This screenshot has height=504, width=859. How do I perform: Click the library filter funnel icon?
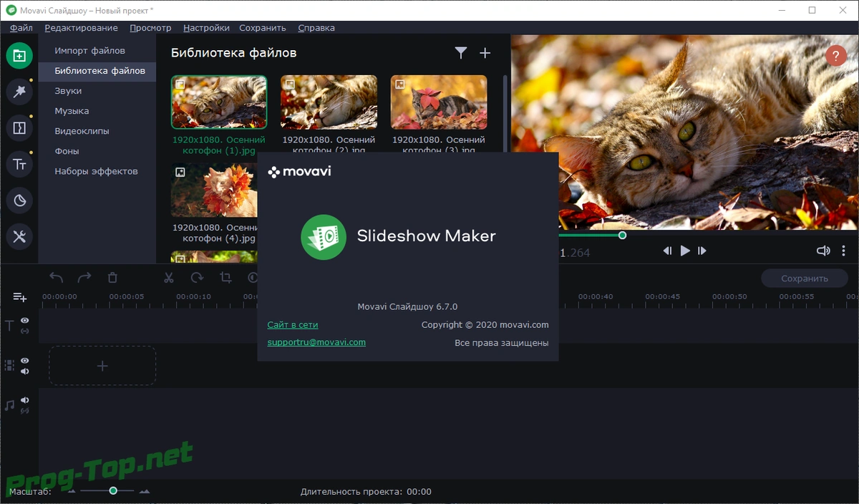461,52
